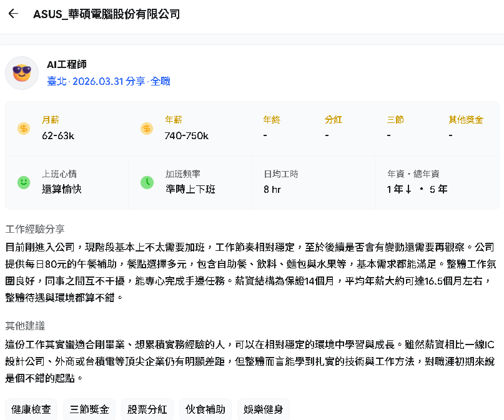This screenshot has height=420, width=504.
Task: Click the page title ASUS_華碩電腦股份有限公司
Action: tap(106, 14)
